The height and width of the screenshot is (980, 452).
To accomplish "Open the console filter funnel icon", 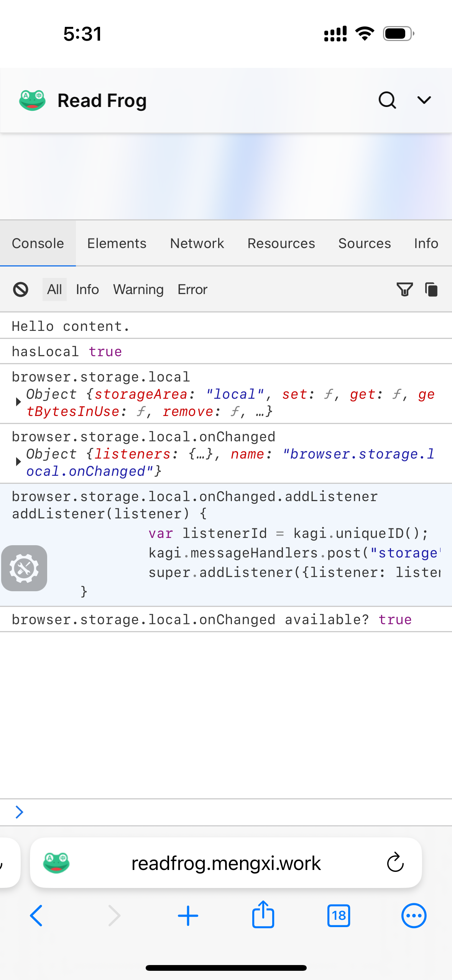I will (404, 289).
